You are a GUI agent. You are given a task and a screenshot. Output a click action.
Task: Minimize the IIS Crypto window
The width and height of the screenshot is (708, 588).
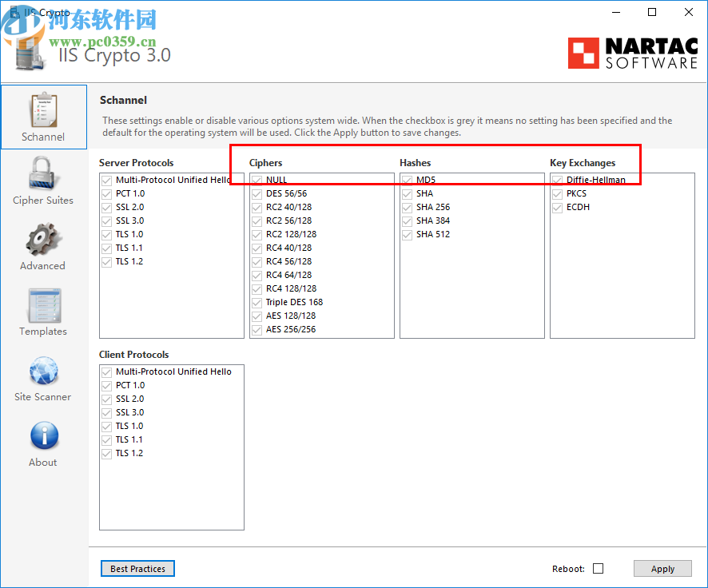coord(616,12)
